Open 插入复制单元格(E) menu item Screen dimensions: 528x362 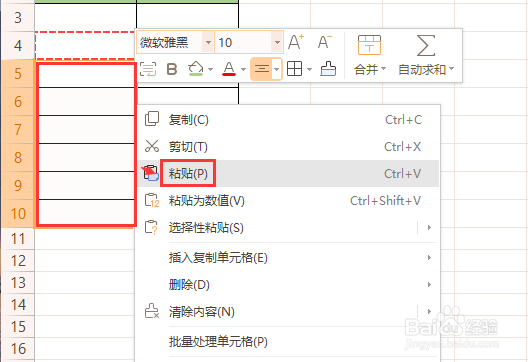(288, 258)
